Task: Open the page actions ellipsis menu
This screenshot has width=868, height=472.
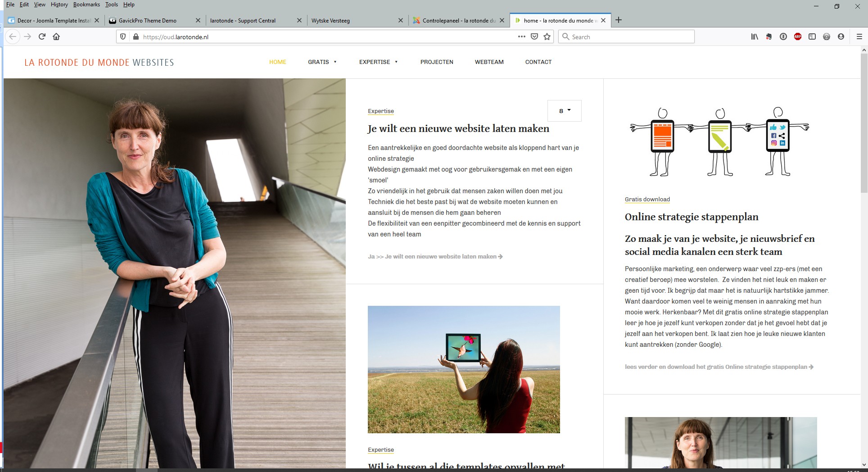Action: [x=521, y=37]
